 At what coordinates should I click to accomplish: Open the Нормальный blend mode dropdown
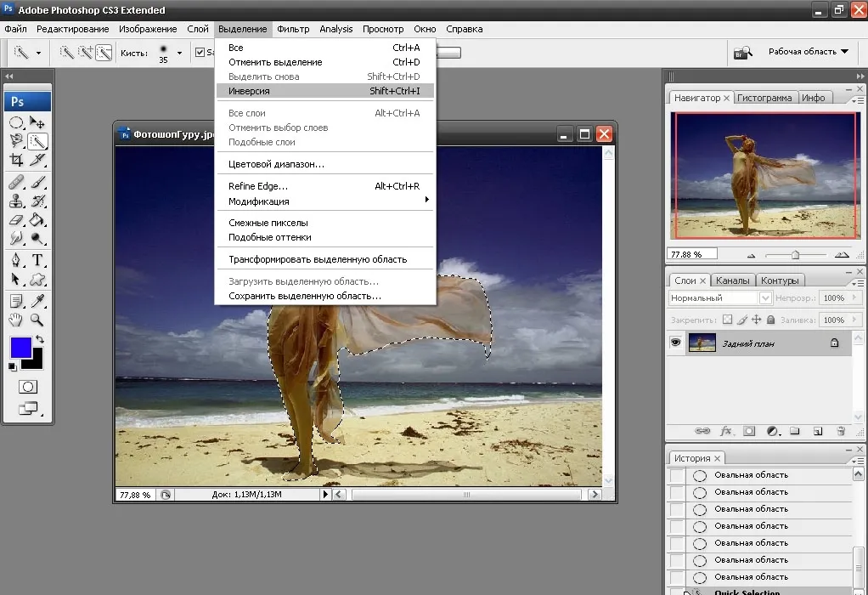pos(719,298)
